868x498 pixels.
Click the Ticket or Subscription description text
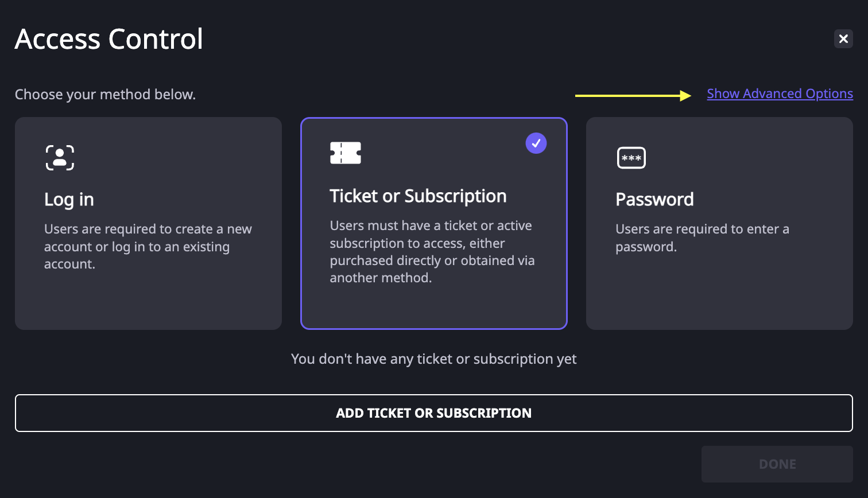[x=432, y=252]
